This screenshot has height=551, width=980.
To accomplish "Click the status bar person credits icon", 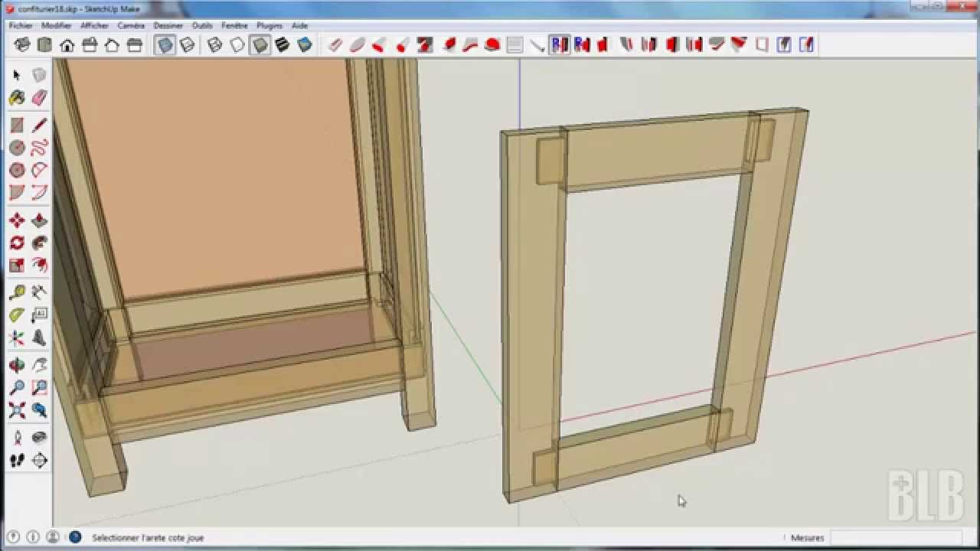I will coord(53,537).
